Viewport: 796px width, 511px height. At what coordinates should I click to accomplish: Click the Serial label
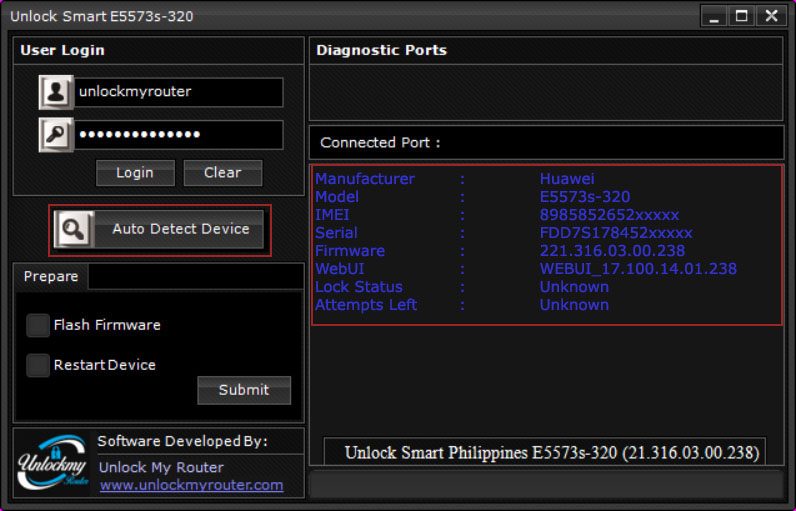[x=336, y=233]
